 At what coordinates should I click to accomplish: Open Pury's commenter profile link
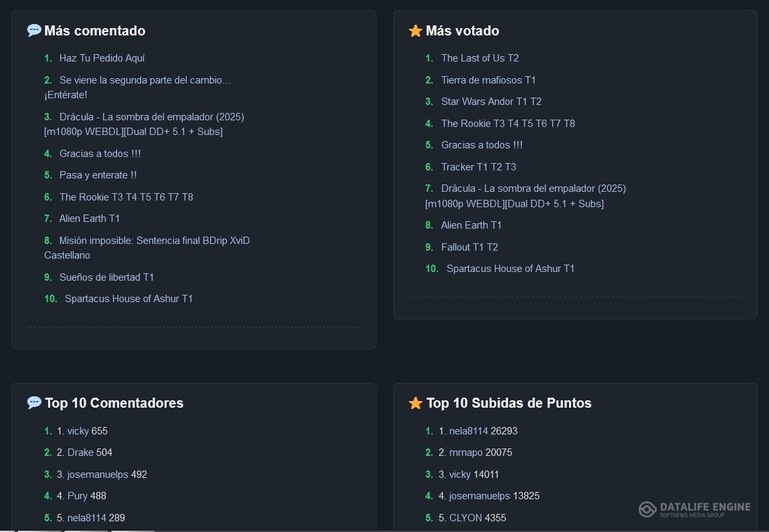coord(78,496)
